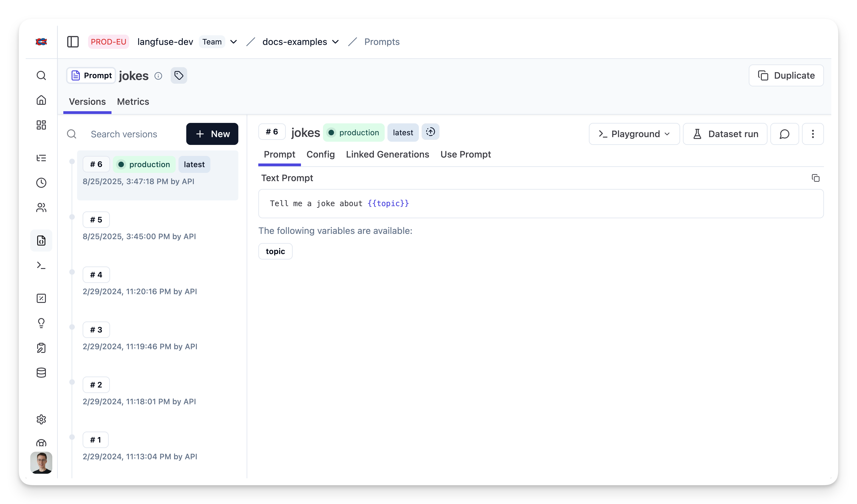
Task: Select version #3 in the versions list
Action: pyautogui.click(x=96, y=329)
